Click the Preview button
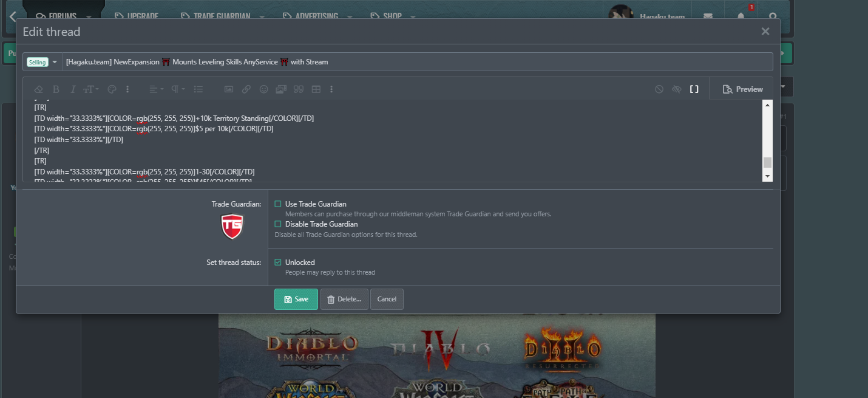 [x=742, y=89]
